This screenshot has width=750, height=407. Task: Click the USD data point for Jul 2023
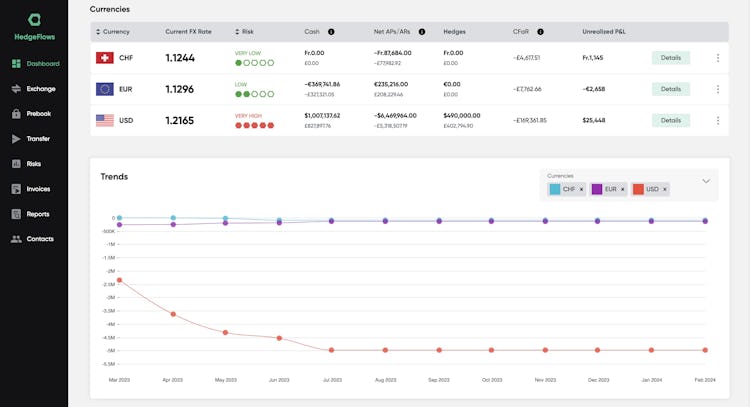pos(331,350)
